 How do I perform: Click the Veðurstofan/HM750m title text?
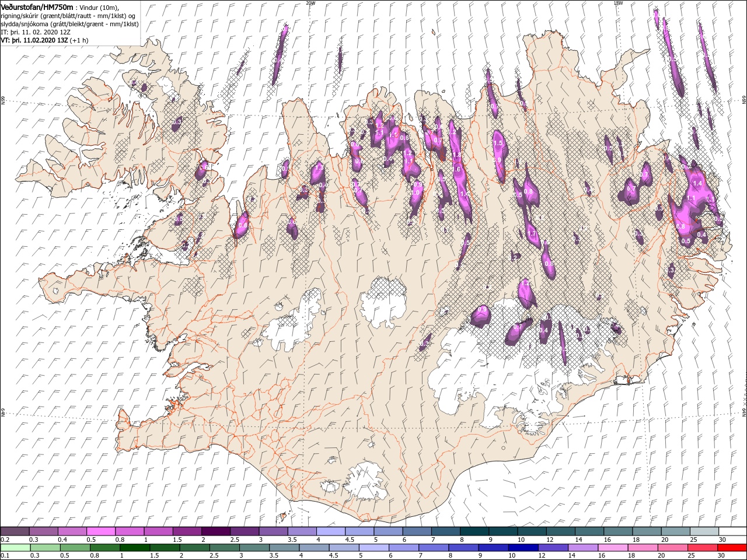pos(37,6)
